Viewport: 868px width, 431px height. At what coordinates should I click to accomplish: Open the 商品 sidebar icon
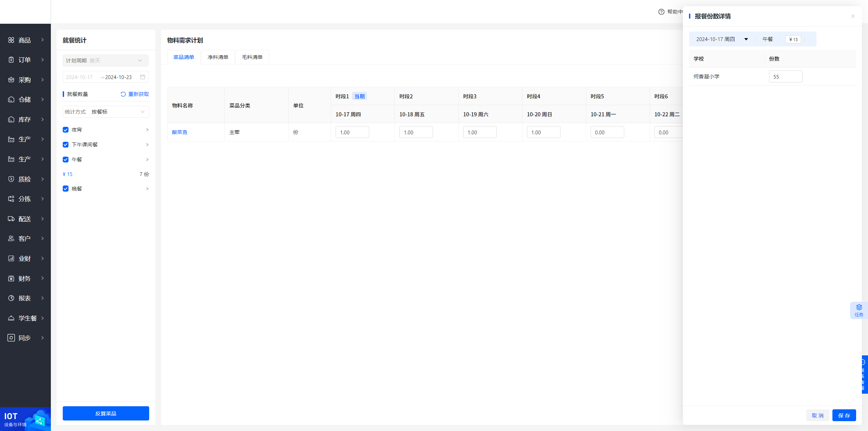pos(11,40)
